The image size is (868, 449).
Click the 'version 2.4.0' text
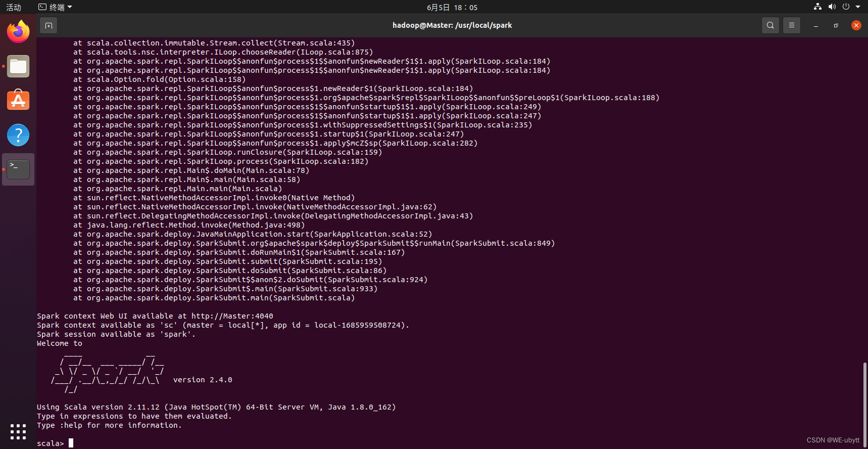(203, 380)
